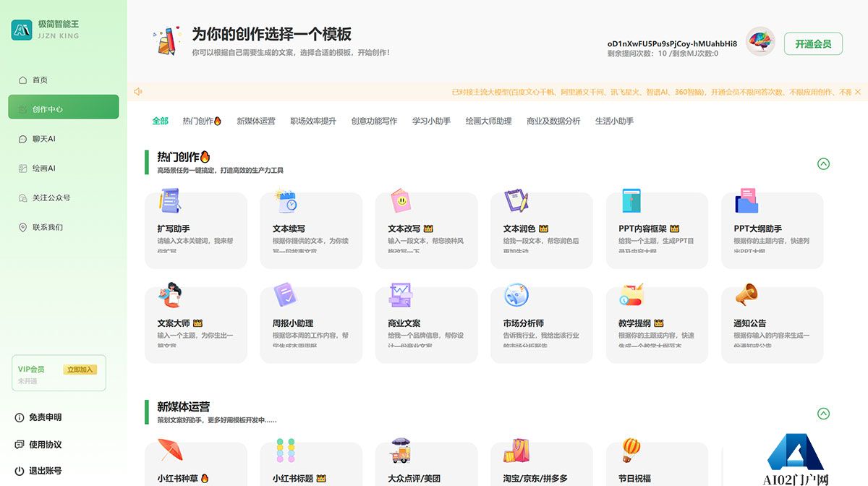This screenshot has width=868, height=486.
Task: Click the pencil and book header illustration
Action: point(166,41)
